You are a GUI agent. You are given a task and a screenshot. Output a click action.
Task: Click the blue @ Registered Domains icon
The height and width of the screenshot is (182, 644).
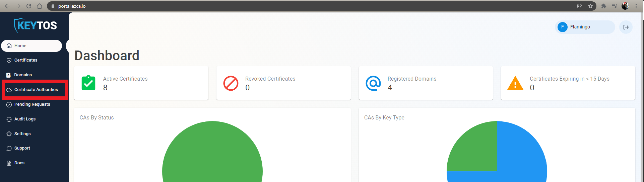point(373,83)
